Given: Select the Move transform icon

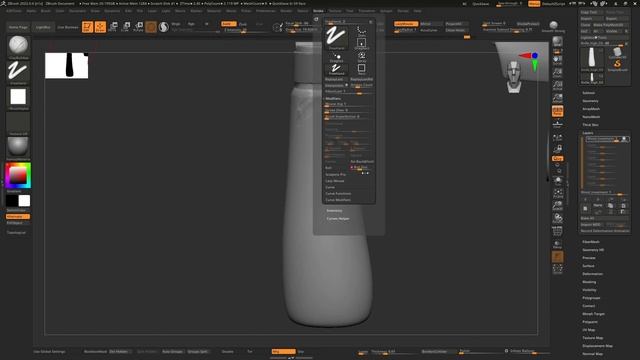Looking at the screenshot, I should pyautogui.click(x=113, y=27).
